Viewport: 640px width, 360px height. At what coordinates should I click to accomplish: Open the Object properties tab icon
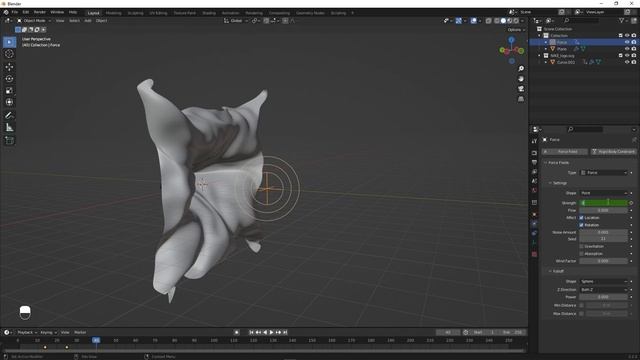click(534, 214)
